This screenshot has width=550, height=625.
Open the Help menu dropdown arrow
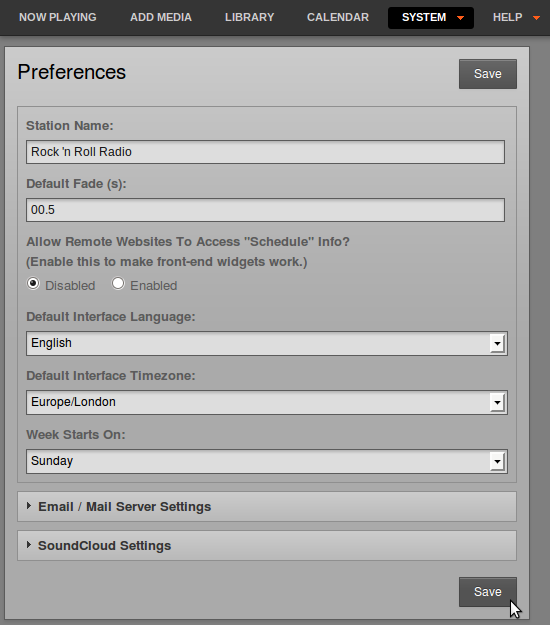pyautogui.click(x=536, y=18)
